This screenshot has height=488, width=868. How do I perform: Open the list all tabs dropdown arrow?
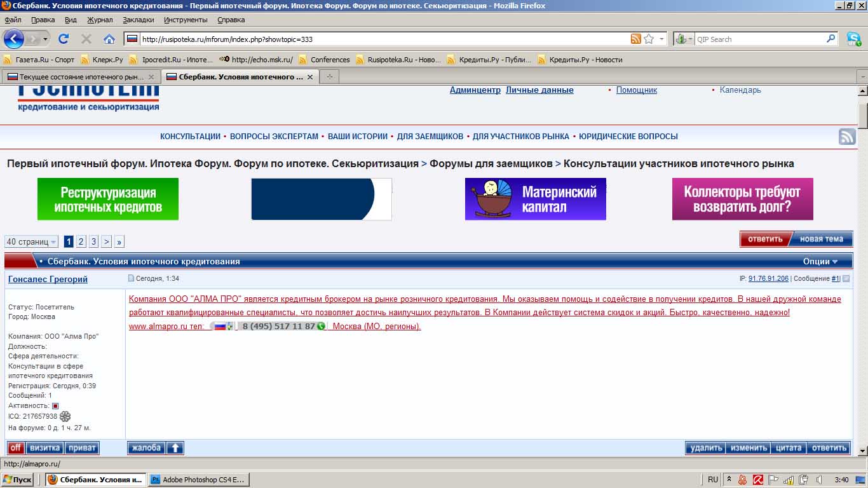(862, 76)
